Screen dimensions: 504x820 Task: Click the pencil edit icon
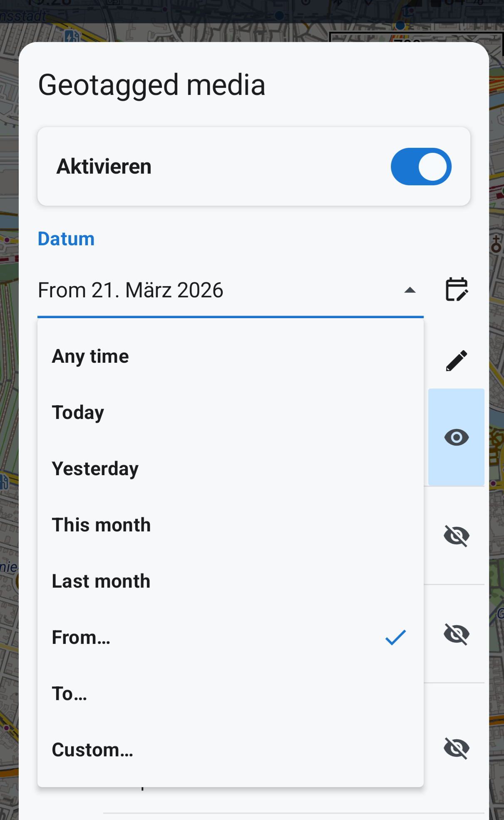tap(457, 361)
